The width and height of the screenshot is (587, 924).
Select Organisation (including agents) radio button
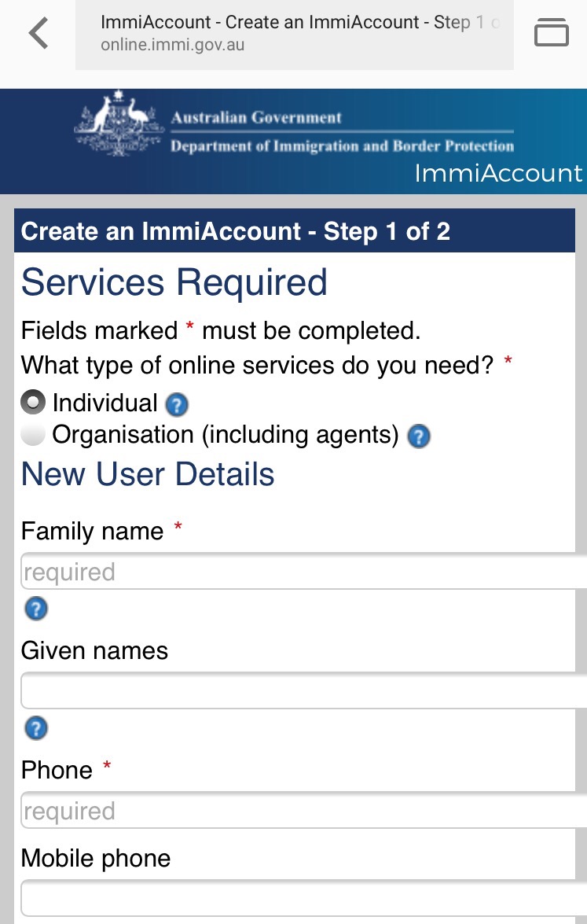coord(33,435)
